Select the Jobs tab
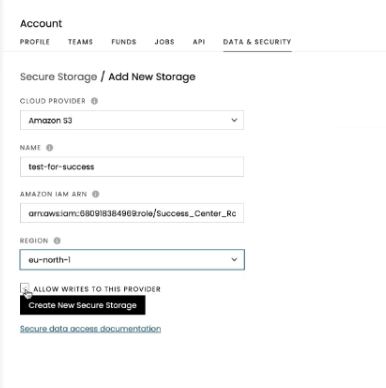The height and width of the screenshot is (388, 386). pyautogui.click(x=164, y=42)
